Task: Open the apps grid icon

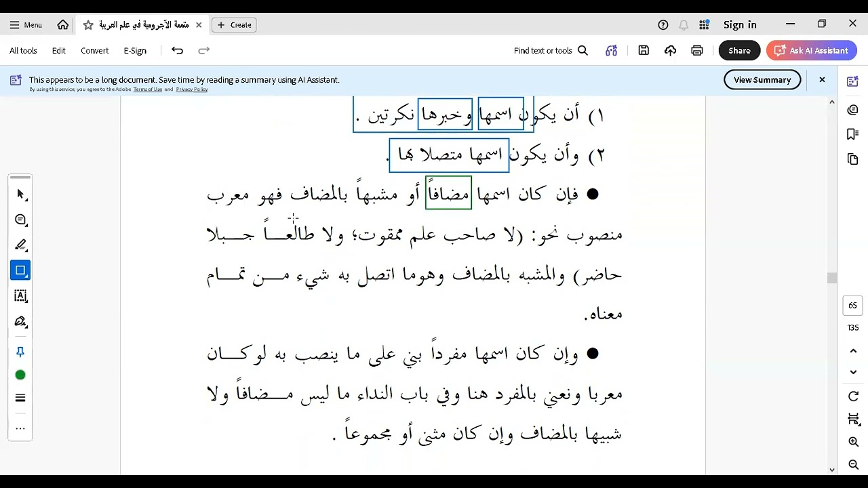Action: pos(704,24)
